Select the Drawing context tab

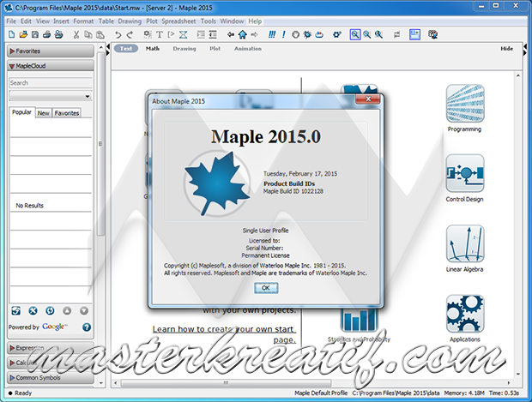coord(184,49)
